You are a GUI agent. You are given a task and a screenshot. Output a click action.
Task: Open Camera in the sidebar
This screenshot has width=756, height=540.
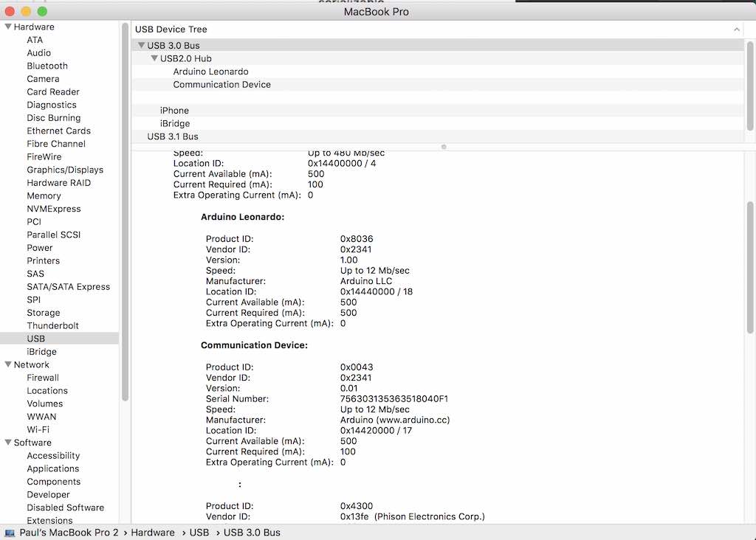tap(43, 78)
